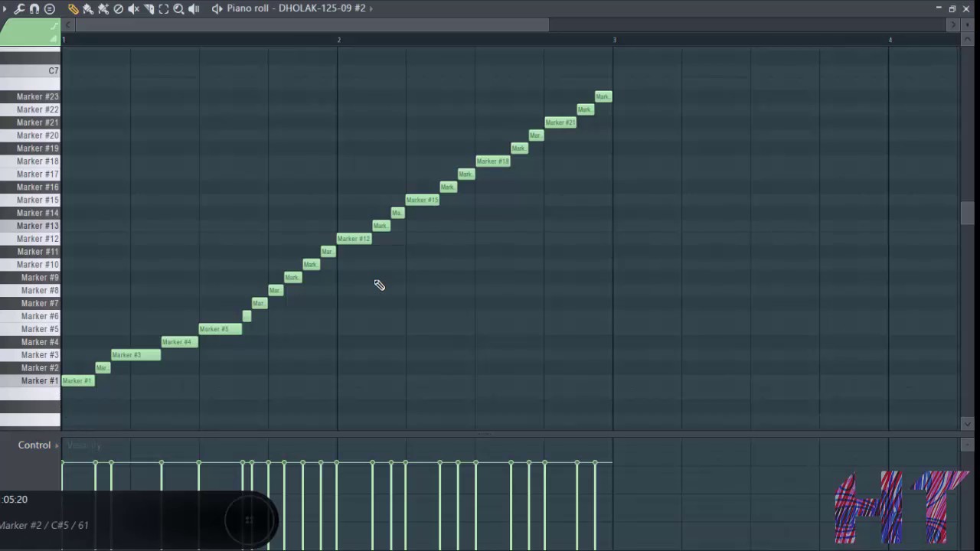The height and width of the screenshot is (551, 980).
Task: Select the Marker #5 note in the grid
Action: (x=220, y=329)
